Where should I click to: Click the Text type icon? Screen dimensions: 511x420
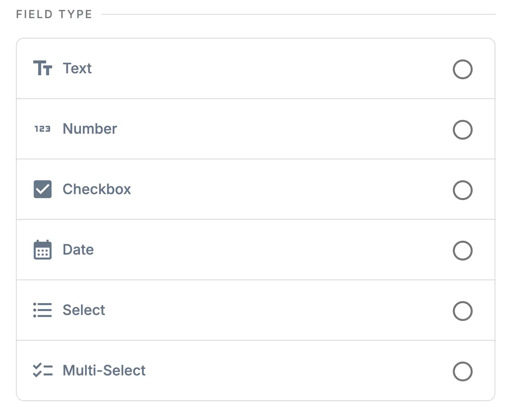(43, 68)
